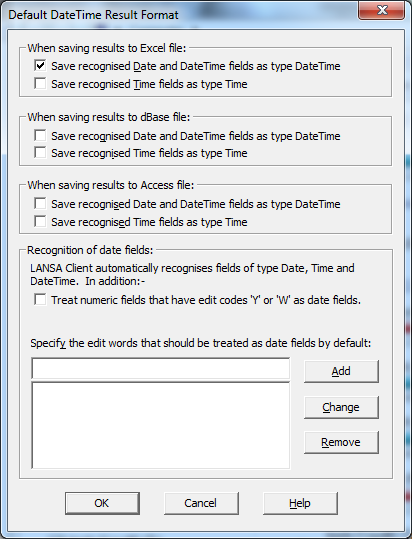Toggle Access Time fields as type Time
The height and width of the screenshot is (539, 412).
click(40, 221)
